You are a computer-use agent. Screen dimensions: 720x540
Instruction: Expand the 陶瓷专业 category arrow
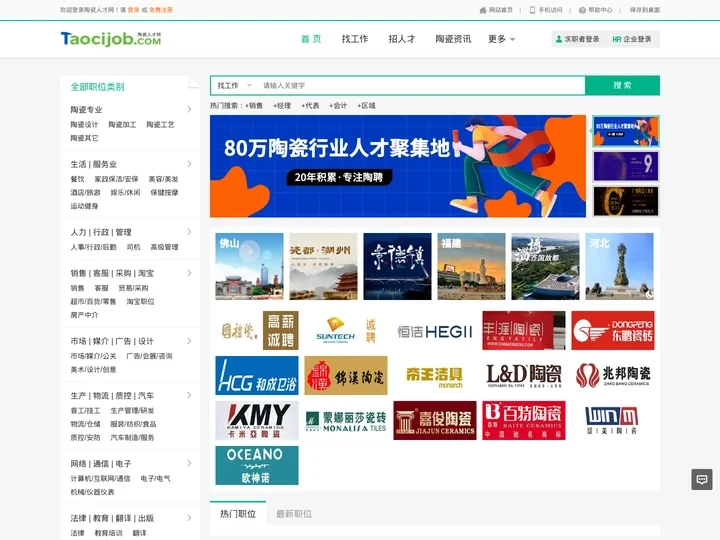(x=189, y=109)
